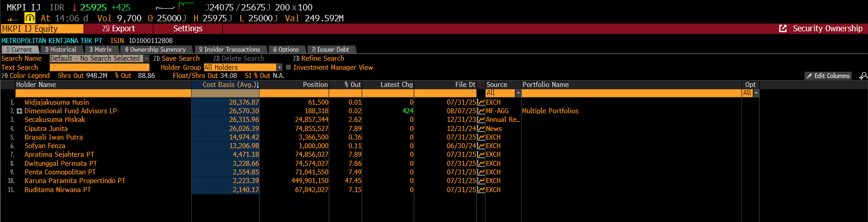The width and height of the screenshot is (868, 222).
Task: Open chart icon for Ciputra Junita row
Action: (481, 129)
